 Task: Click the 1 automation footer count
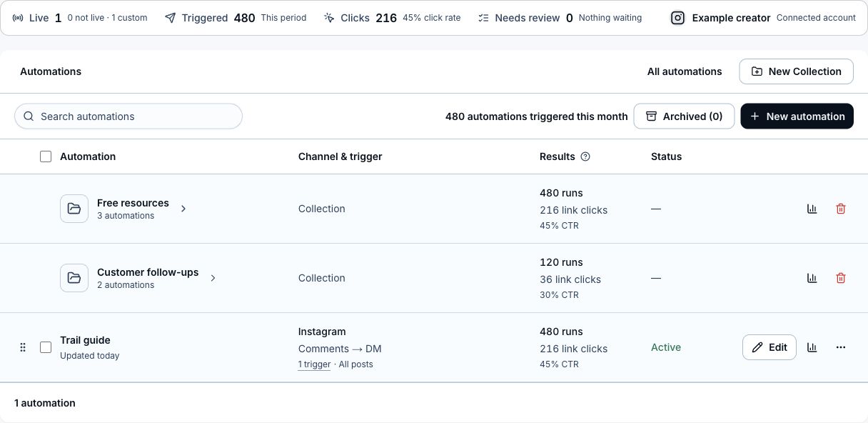pyautogui.click(x=45, y=403)
